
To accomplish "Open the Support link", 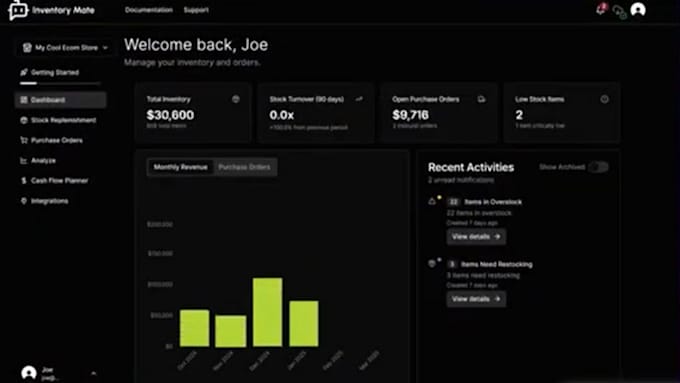I will 196,10.
